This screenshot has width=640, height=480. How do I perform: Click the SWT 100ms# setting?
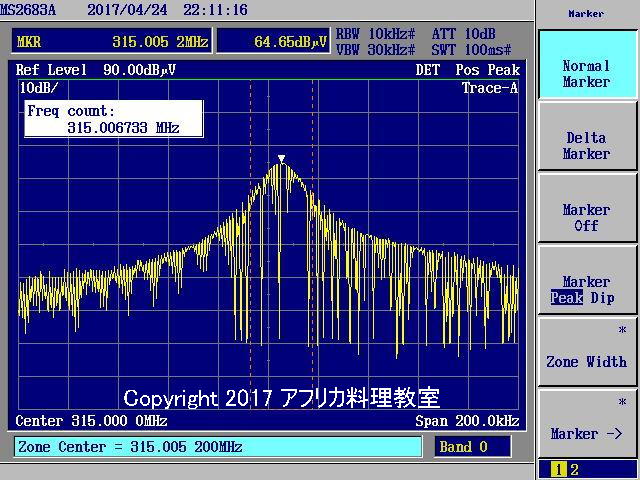pyautogui.click(x=471, y=50)
